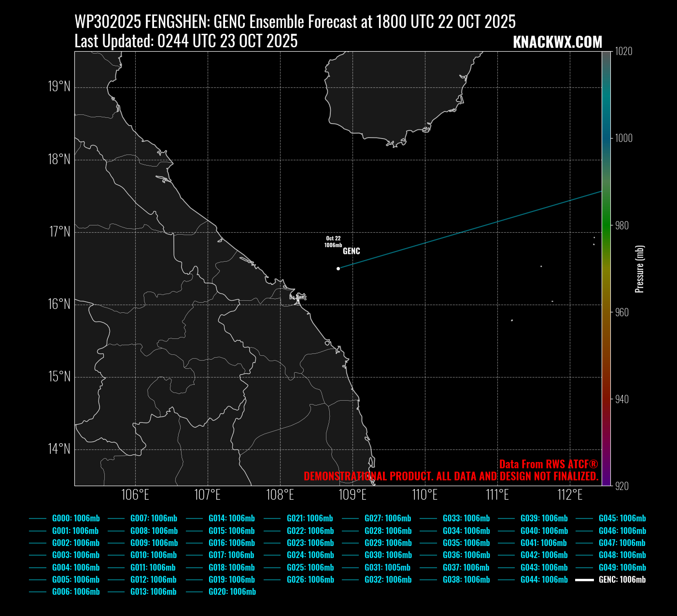This screenshot has height=616, width=677.
Task: Select the G000: 1006mb legend entry
Action: click(x=76, y=518)
